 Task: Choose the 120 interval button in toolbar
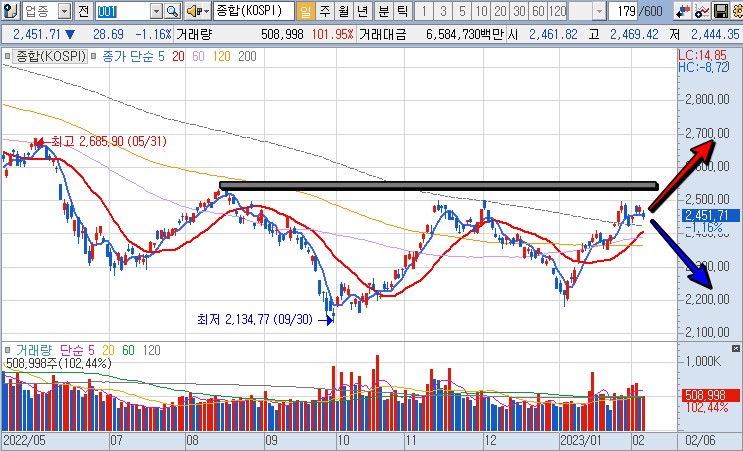tap(558, 11)
